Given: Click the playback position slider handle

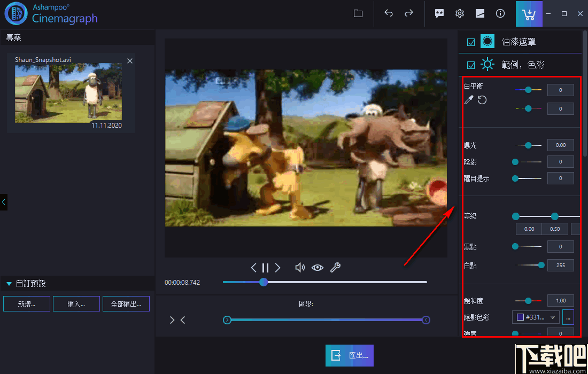Looking at the screenshot, I should 264,282.
